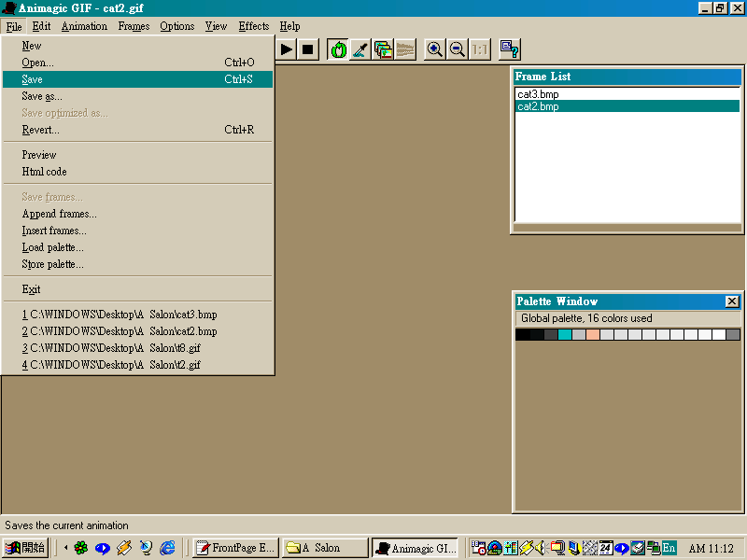747x560 pixels.
Task: Click the context help question mark icon
Action: [x=509, y=49]
